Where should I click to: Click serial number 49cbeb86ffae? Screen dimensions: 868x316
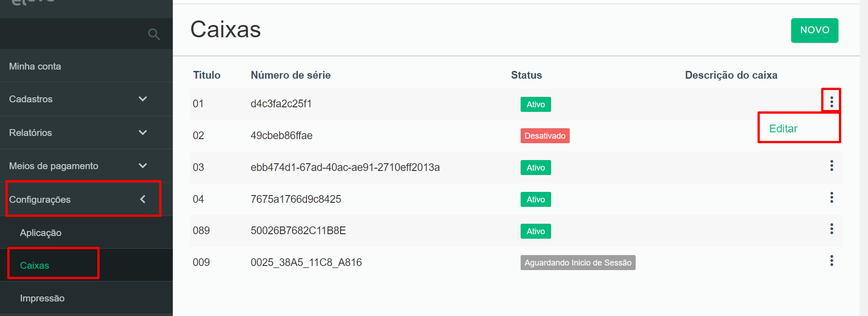click(x=281, y=135)
